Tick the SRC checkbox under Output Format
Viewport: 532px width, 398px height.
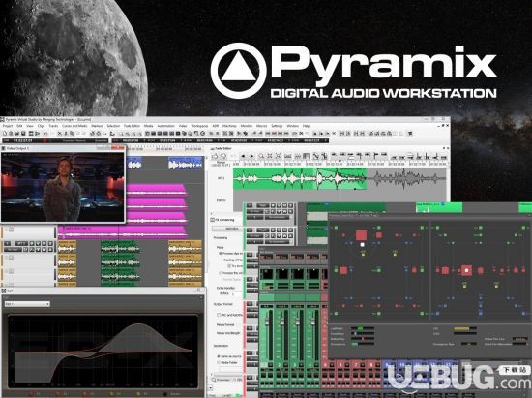219,315
